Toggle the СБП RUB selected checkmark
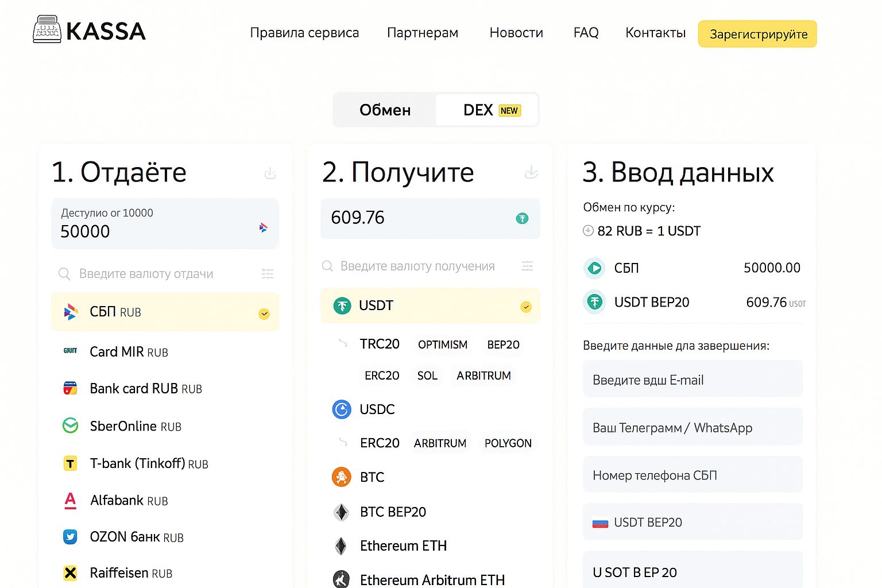 pyautogui.click(x=264, y=314)
